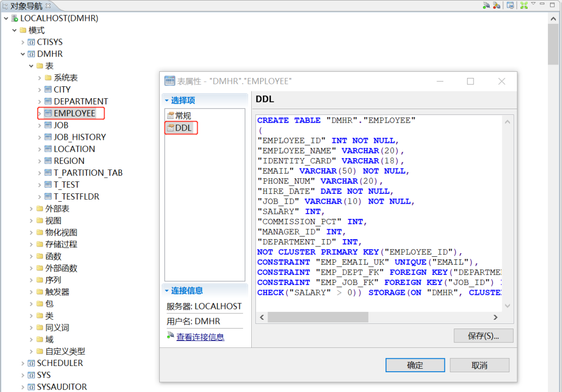Image resolution: width=562 pixels, height=392 pixels.
Task: Collapse the 模式 folder
Action: [15, 31]
